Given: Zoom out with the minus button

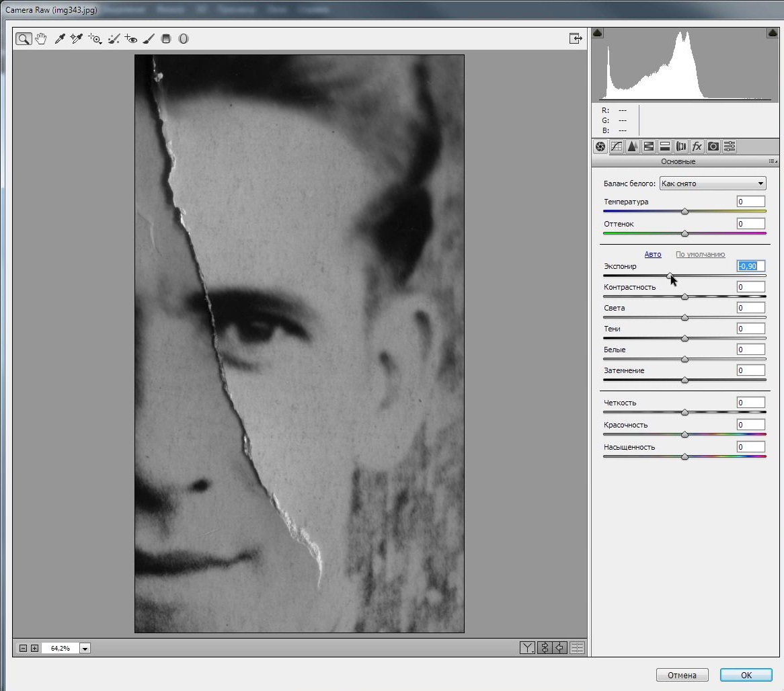Looking at the screenshot, I should tap(23, 649).
